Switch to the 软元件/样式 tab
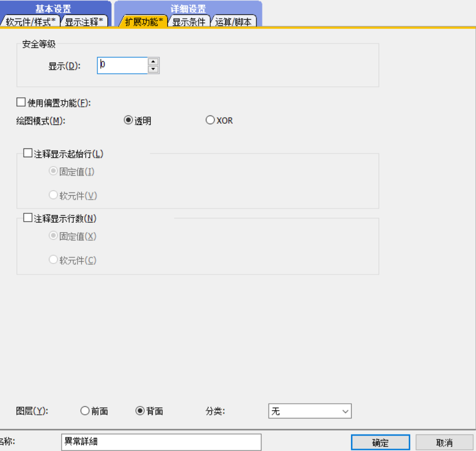The width and height of the screenshot is (476, 451). point(30,22)
